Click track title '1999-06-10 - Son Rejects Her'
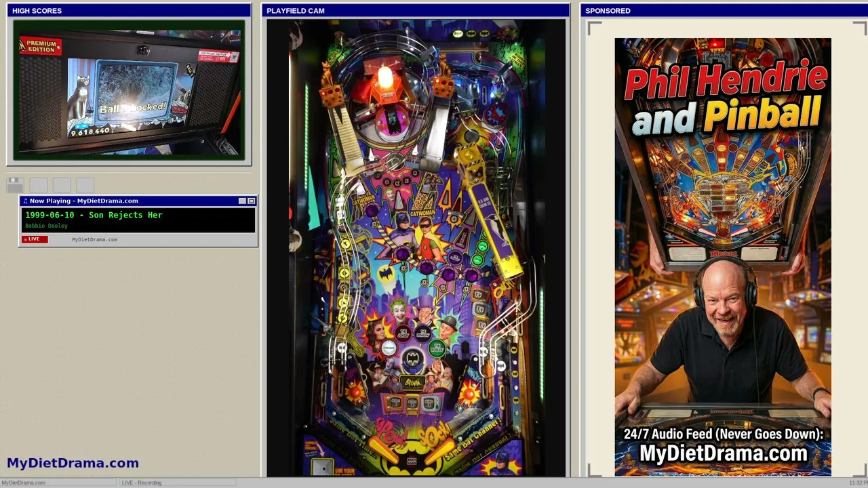Viewport: 868px width, 488px height. [x=94, y=215]
